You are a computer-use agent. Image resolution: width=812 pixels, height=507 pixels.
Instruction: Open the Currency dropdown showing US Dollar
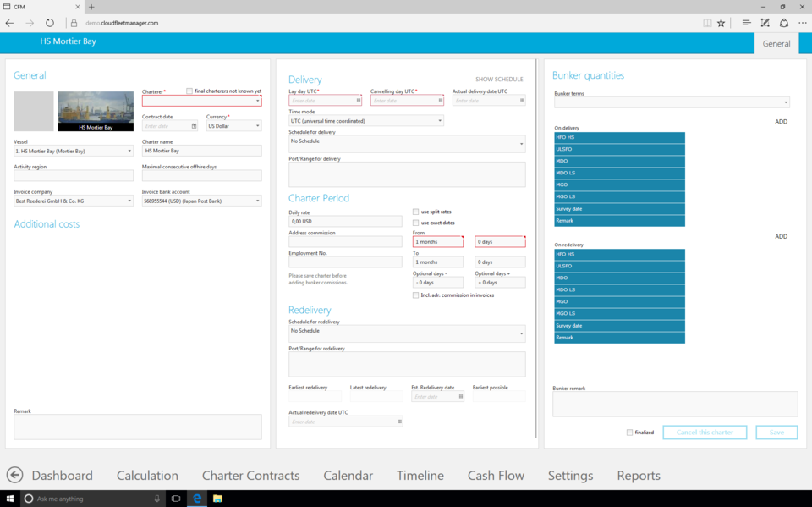tap(257, 126)
